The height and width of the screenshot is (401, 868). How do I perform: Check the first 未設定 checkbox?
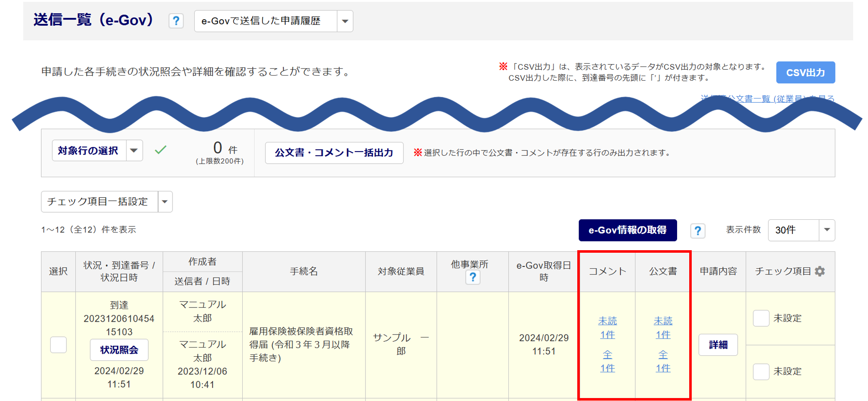[761, 318]
